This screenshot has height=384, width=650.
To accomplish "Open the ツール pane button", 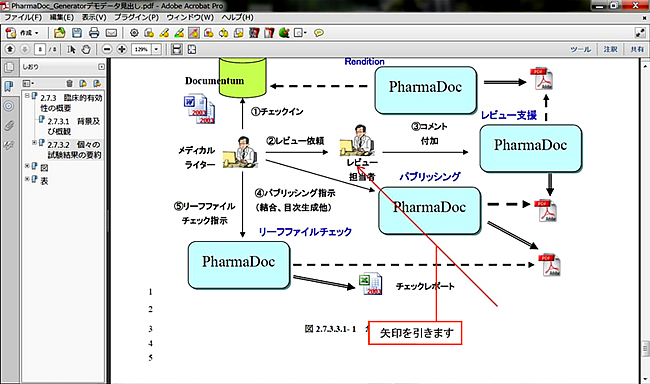I will tap(580, 49).
